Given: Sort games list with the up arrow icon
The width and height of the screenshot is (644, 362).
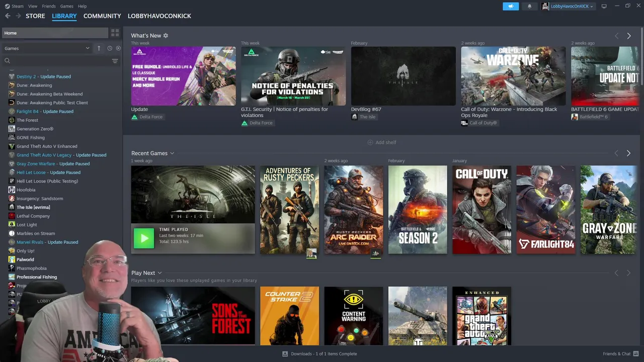Looking at the screenshot, I should tap(99, 48).
